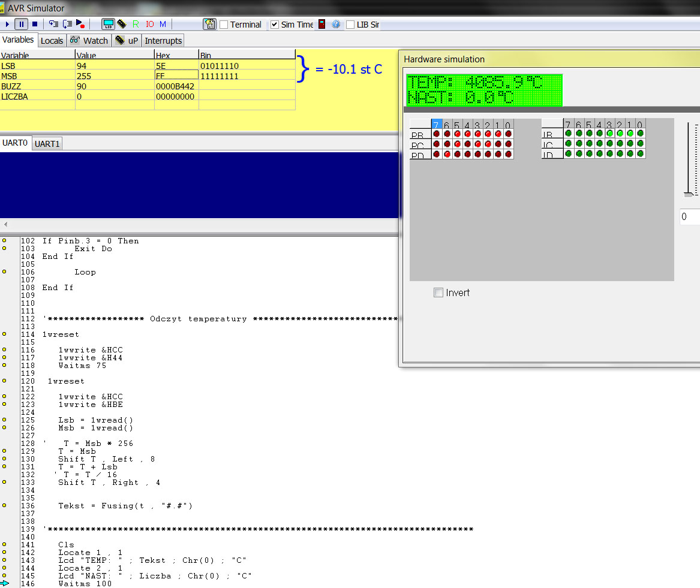Toggle the PB pin 0 red LED
Screen dimensions: 700x588
point(508,134)
